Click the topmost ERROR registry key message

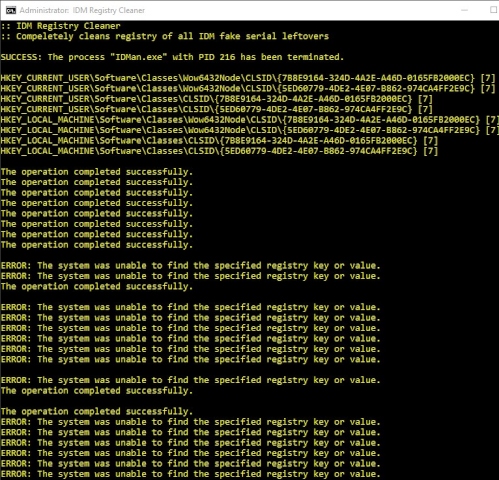[190, 266]
